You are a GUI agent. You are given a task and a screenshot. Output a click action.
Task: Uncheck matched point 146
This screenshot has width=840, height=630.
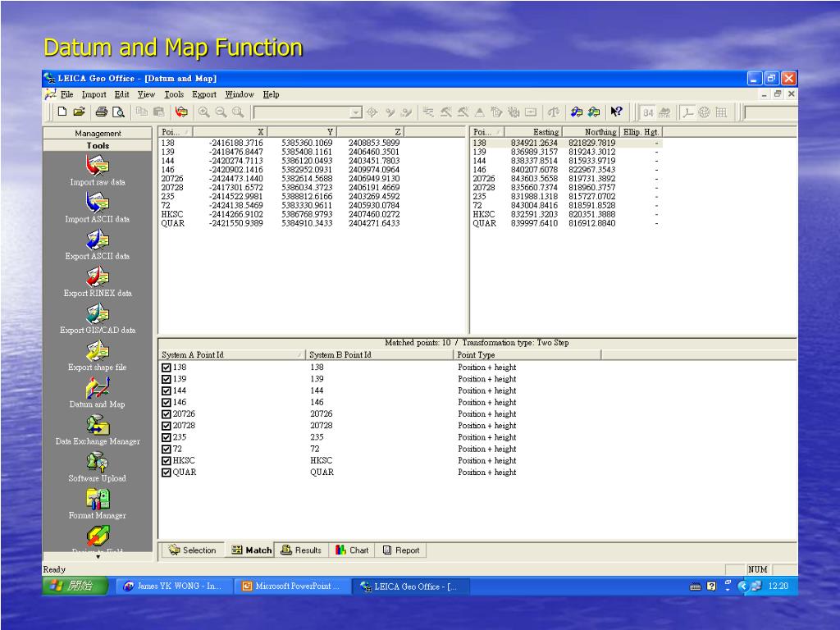(166, 402)
